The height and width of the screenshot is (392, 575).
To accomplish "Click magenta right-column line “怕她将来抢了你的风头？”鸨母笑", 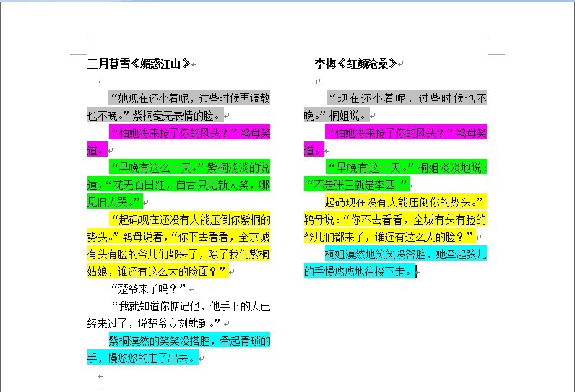I will tap(406, 133).
